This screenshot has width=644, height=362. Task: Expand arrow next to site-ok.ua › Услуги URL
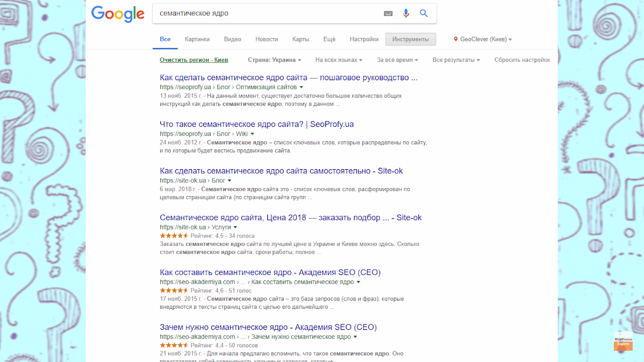(235, 227)
